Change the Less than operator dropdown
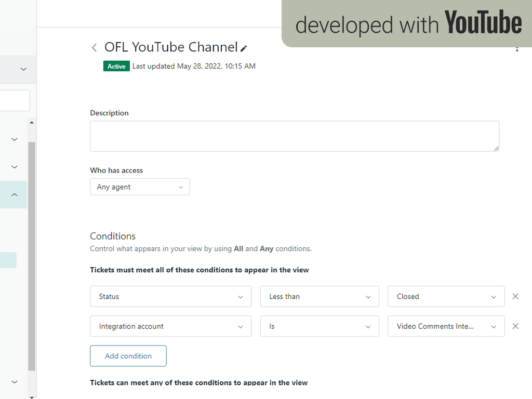Screen dimensions: 532x399 pos(320,297)
